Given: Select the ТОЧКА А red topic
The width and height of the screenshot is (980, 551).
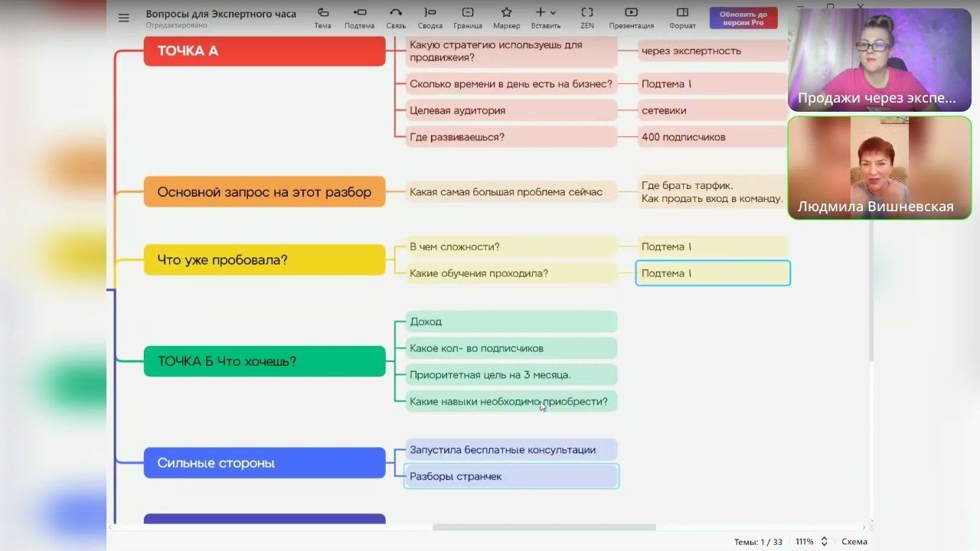Looking at the screenshot, I should point(265,51).
